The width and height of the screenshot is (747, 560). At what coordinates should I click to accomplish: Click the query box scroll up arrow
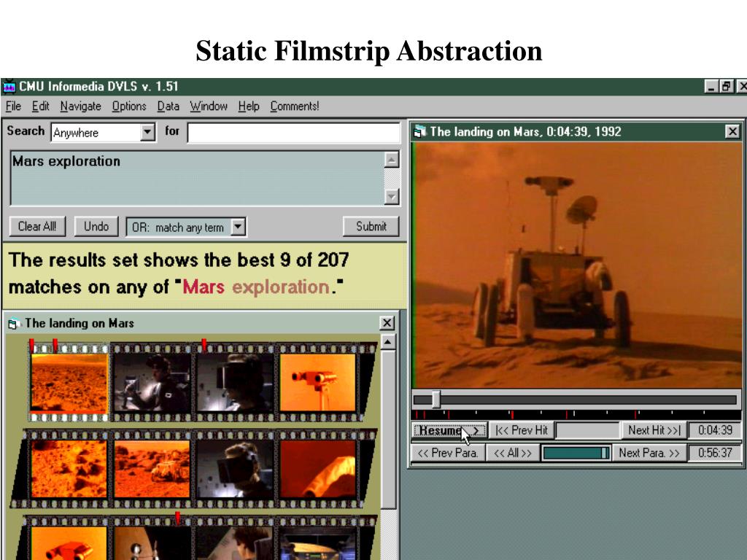pyautogui.click(x=391, y=160)
